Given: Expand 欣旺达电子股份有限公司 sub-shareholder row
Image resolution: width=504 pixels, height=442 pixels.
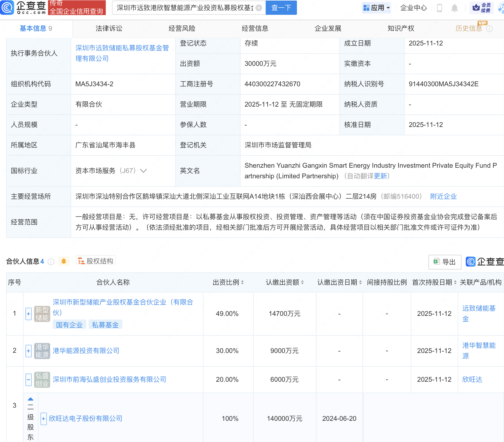Looking at the screenshot, I should click(44, 419).
